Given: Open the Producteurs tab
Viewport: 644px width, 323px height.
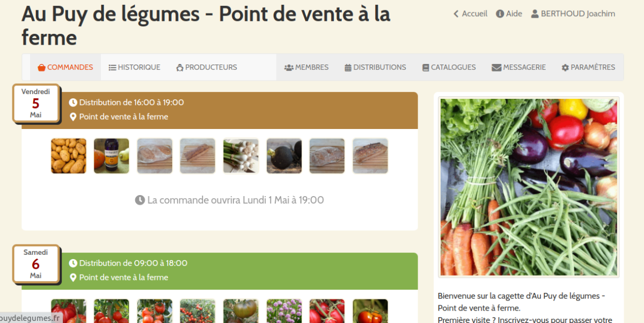Looking at the screenshot, I should coord(207,67).
